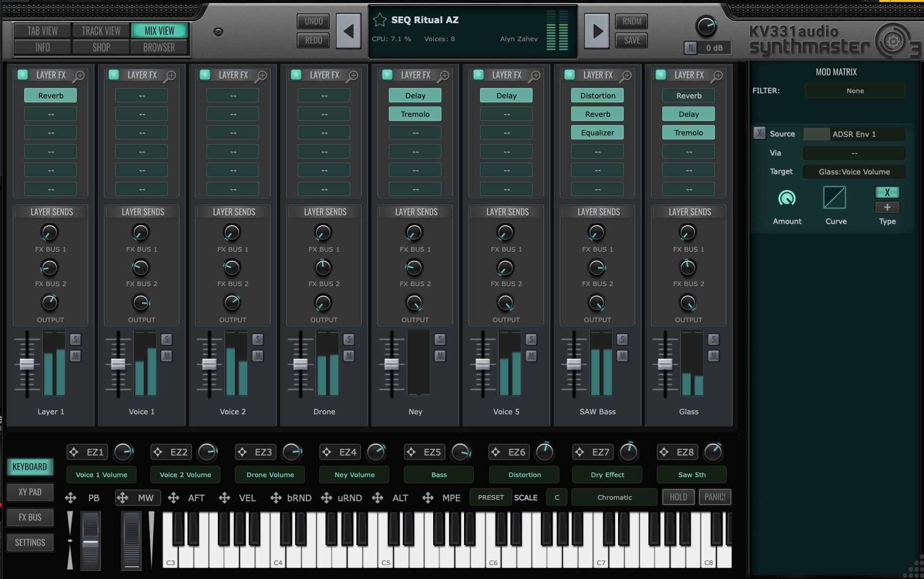Click the RNDM button
The height and width of the screenshot is (579, 924).
631,21
